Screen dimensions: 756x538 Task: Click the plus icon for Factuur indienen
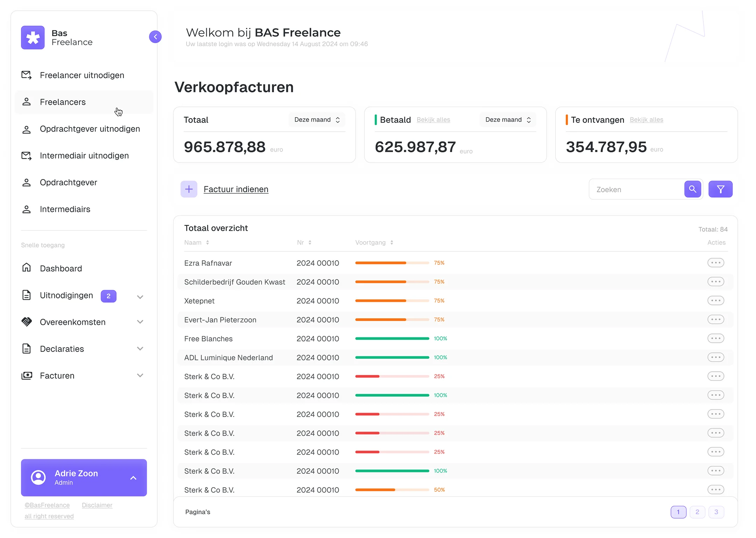click(x=189, y=189)
